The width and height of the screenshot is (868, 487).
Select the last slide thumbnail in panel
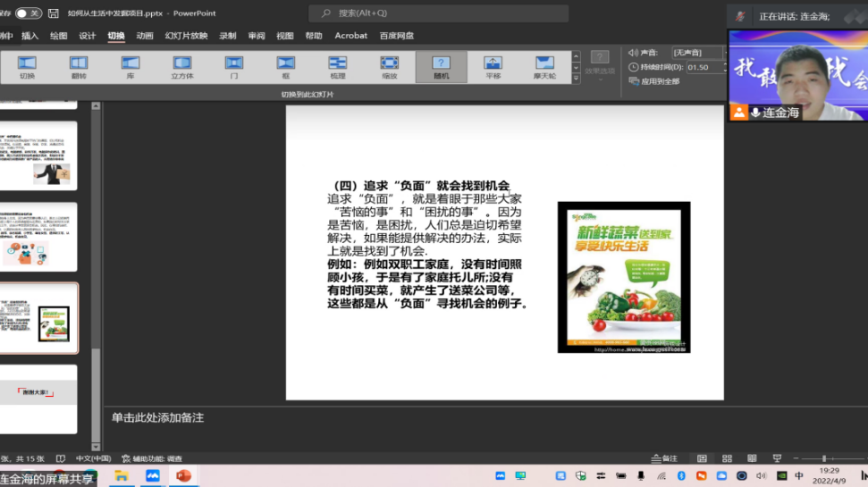click(39, 398)
